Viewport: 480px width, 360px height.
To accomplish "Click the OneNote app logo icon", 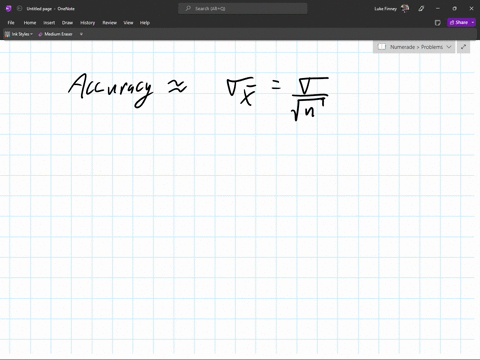I will (x=9, y=9).
